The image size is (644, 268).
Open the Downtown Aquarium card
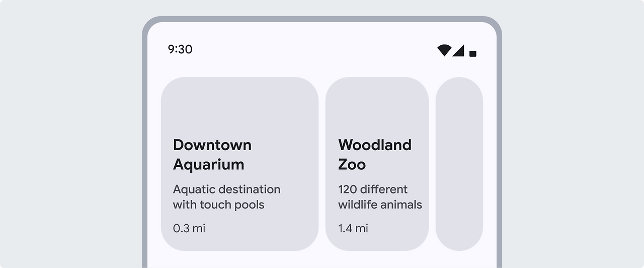point(239,164)
